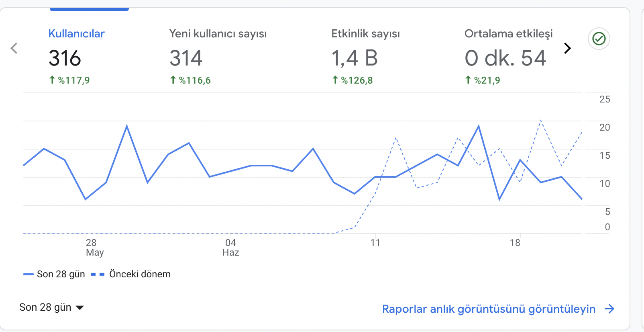This screenshot has width=644, height=332.
Task: Click the green up arrow under Etkinlik sayısı
Action: click(335, 80)
